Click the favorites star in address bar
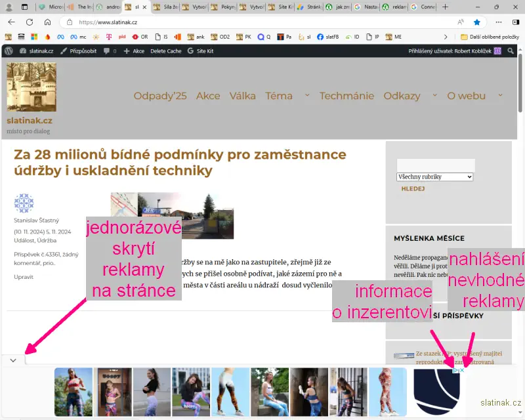Screen dimensions: 525x420 [476, 22]
